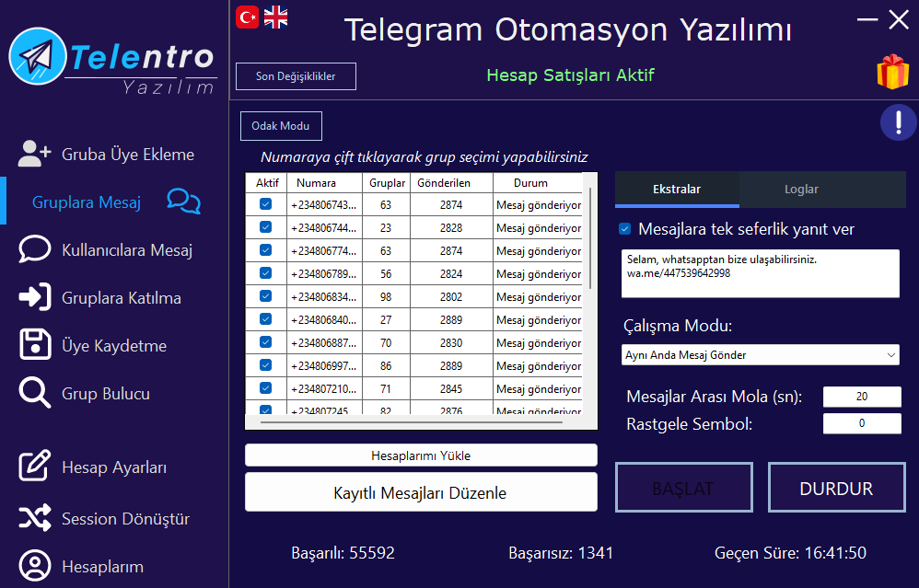Click the exclamation mark info icon
The width and height of the screenshot is (919, 588).
tap(898, 122)
